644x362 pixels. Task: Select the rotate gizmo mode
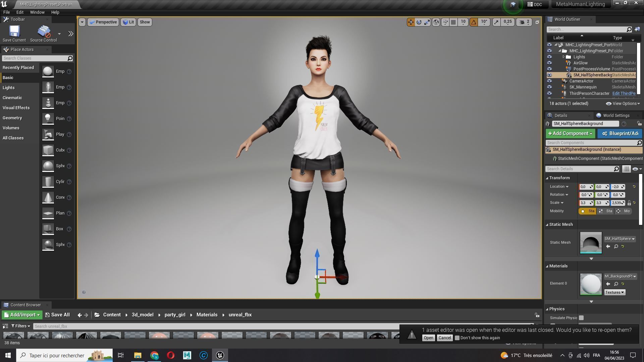(419, 22)
